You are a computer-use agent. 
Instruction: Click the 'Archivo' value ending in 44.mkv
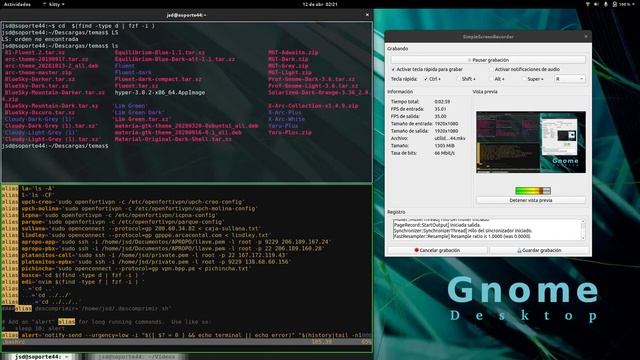click(450, 138)
